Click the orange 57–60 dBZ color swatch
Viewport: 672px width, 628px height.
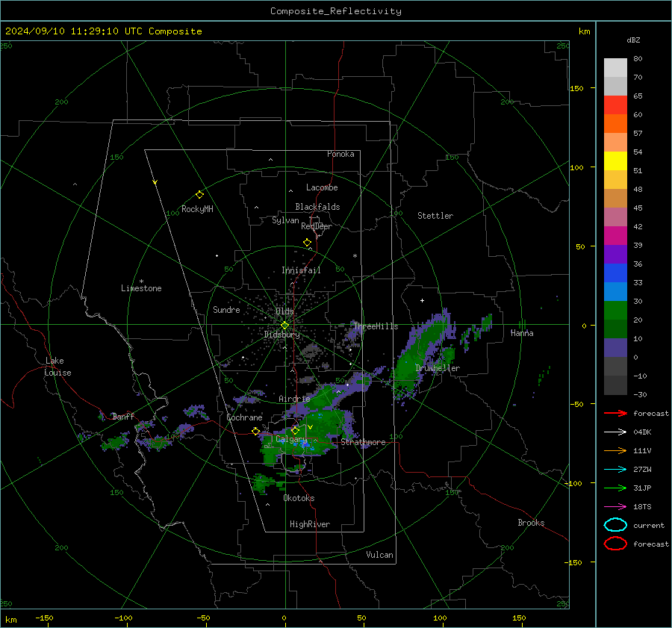tap(615, 124)
